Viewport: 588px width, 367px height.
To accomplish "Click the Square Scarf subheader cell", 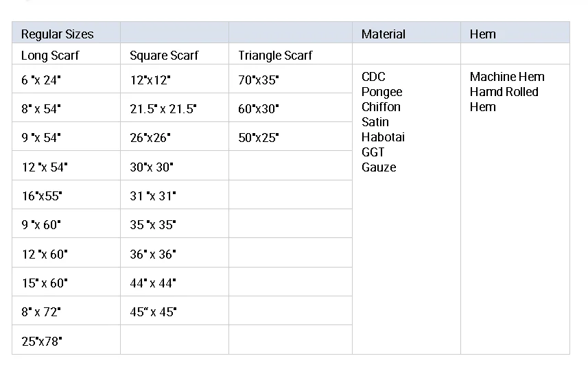I will pyautogui.click(x=164, y=56).
